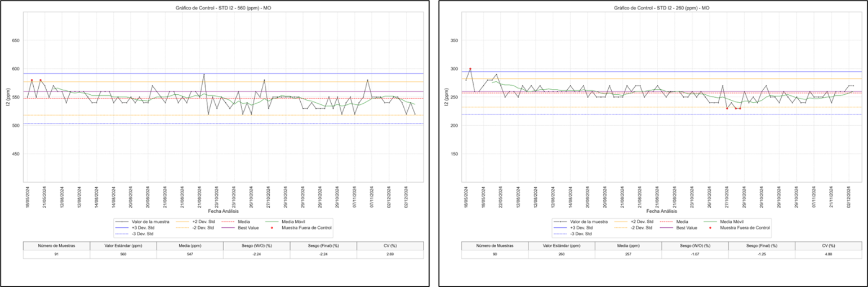Click 'Media' legend entry in right chart
This screenshot has width=868, height=287.
tap(683, 222)
